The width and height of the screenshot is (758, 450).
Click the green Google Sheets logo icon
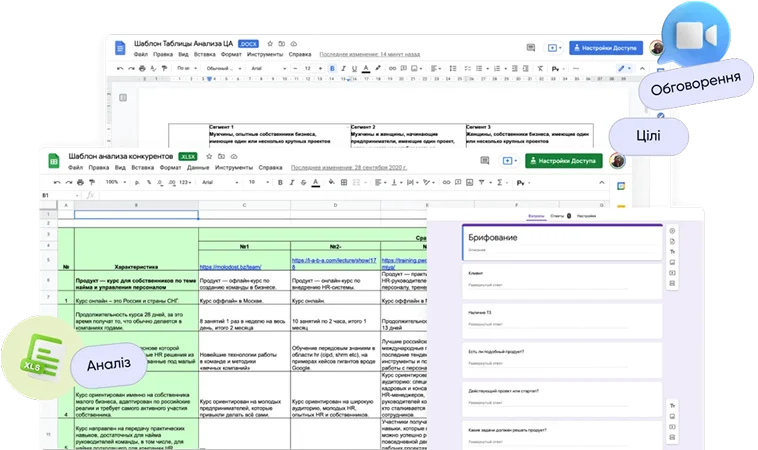(x=54, y=163)
